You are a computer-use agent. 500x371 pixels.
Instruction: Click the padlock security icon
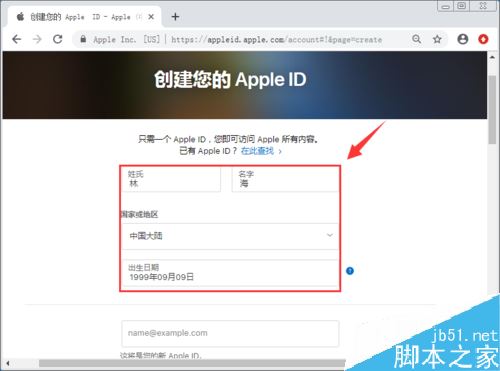pyautogui.click(x=83, y=39)
